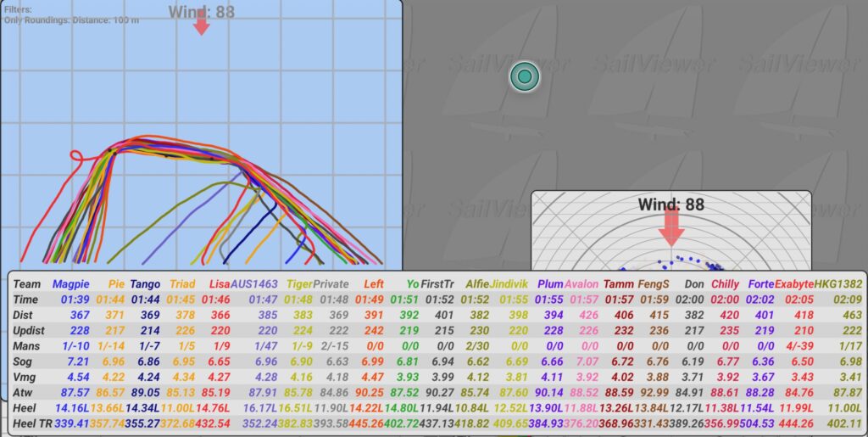Select the Avalon team column header
The width and height of the screenshot is (868, 437).
pos(581,284)
